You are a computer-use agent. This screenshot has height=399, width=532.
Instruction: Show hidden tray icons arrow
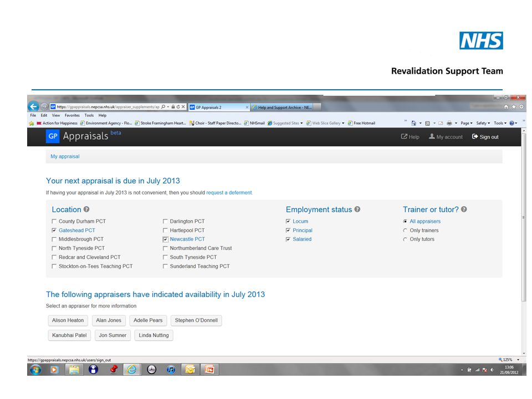tap(462, 370)
